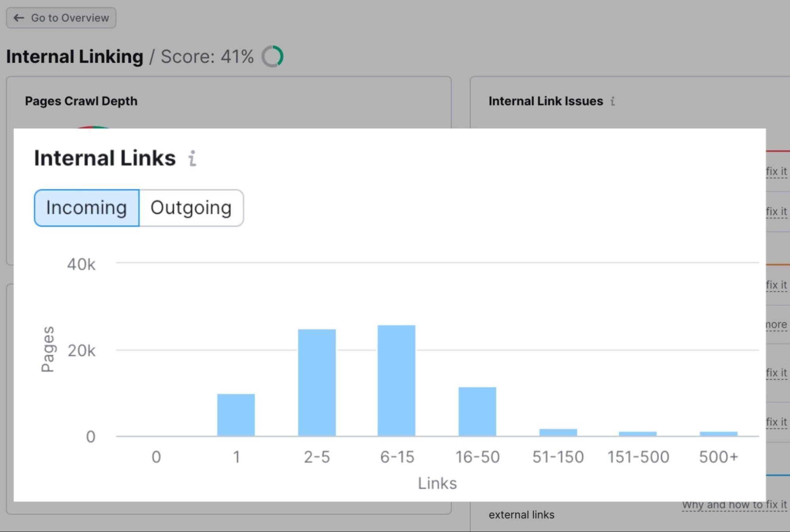Click the score 41% progress ring

tap(272, 56)
